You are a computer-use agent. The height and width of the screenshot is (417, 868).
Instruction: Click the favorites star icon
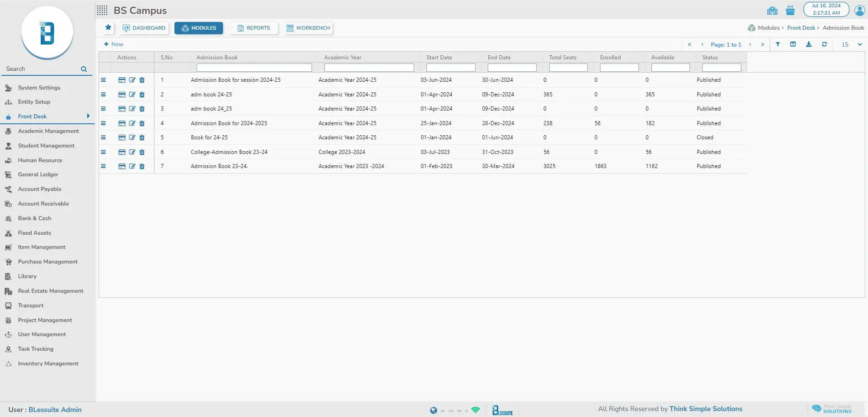click(x=108, y=27)
